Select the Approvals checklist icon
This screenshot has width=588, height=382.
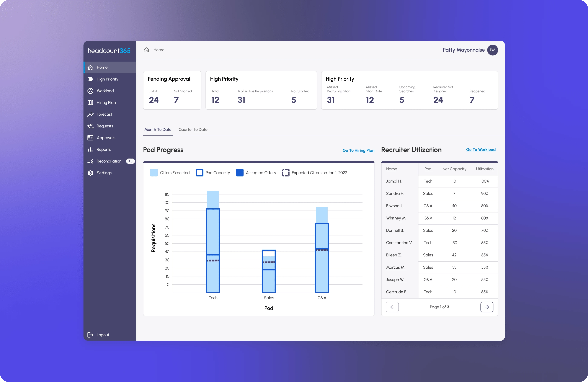pyautogui.click(x=90, y=138)
